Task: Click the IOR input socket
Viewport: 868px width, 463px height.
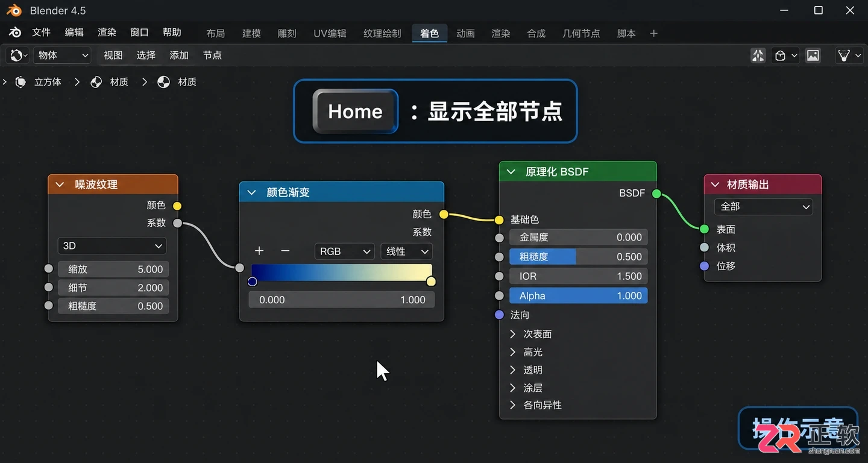Action: click(x=499, y=276)
